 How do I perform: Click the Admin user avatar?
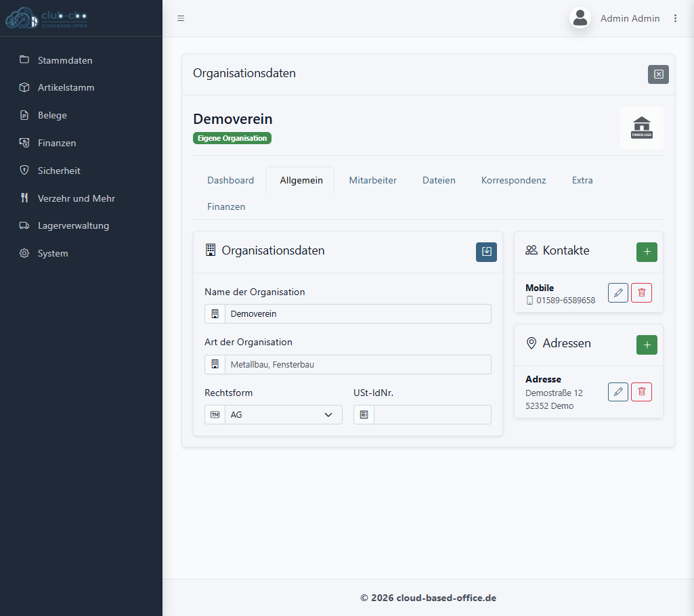point(580,18)
